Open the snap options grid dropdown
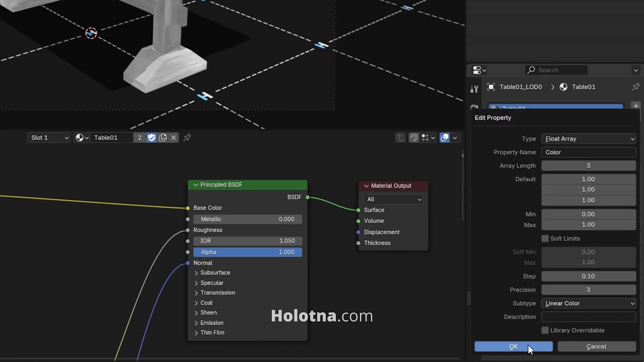Image resolution: width=644 pixels, height=362 pixels. pyautogui.click(x=428, y=138)
